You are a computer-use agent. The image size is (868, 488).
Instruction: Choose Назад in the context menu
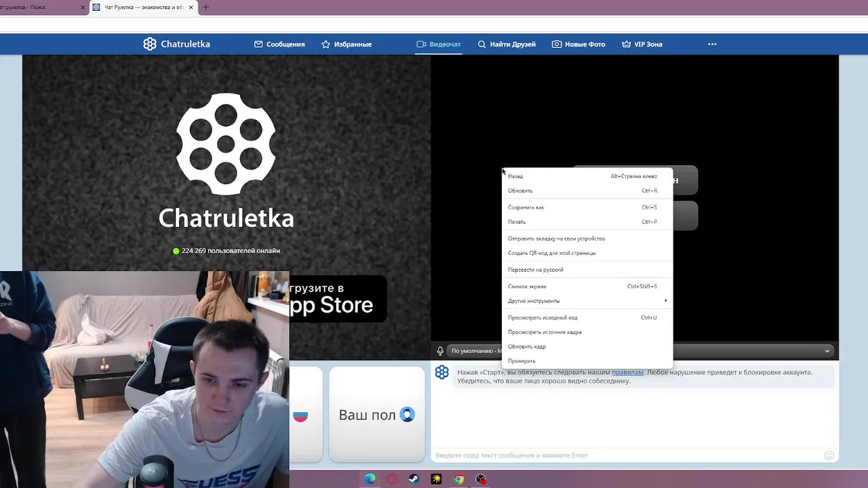click(587, 176)
